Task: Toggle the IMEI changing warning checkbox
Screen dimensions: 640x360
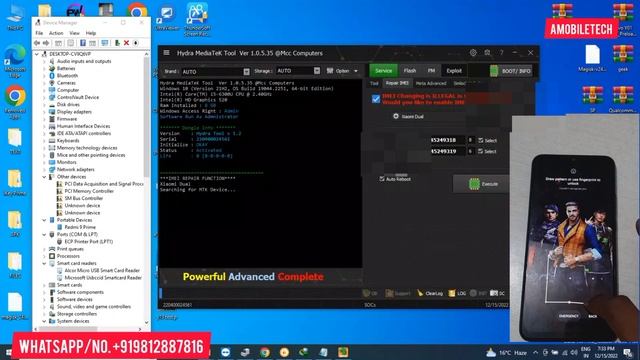Action: click(376, 99)
